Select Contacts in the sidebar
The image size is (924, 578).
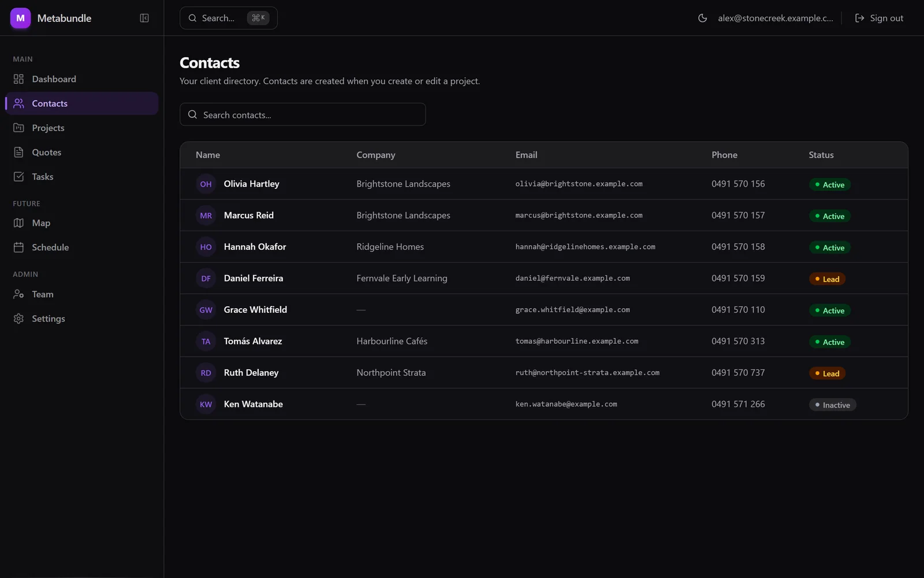click(x=82, y=103)
